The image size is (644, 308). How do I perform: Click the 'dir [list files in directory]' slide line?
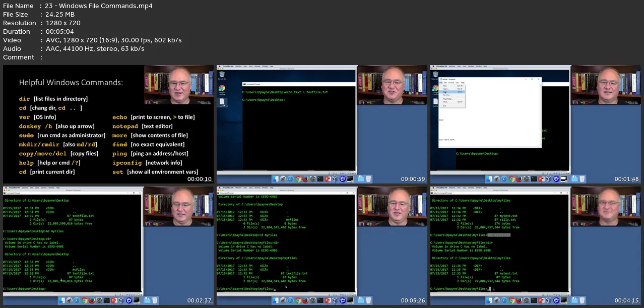(x=53, y=99)
